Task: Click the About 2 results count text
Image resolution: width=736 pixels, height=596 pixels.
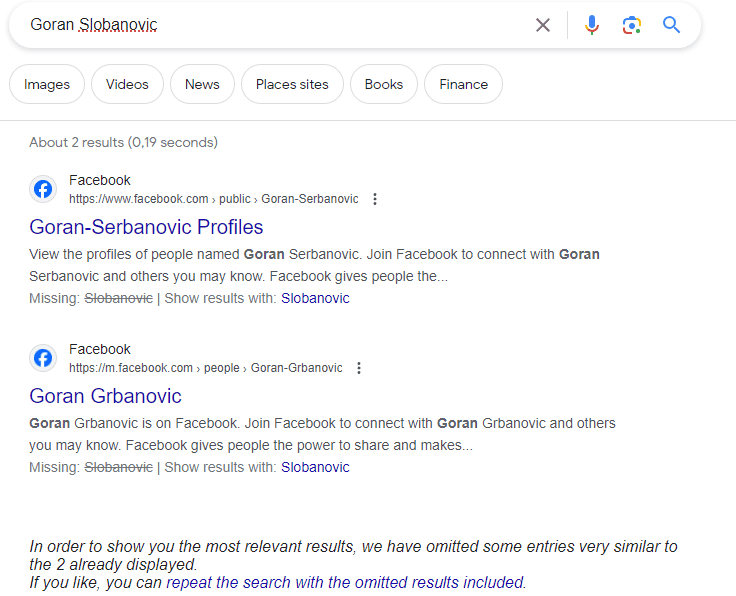Action: [123, 142]
